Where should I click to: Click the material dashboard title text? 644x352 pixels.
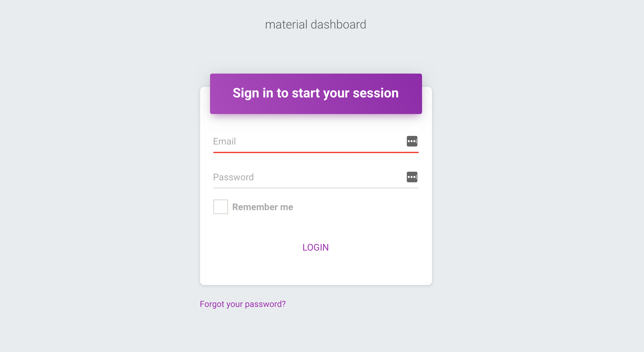(x=316, y=25)
